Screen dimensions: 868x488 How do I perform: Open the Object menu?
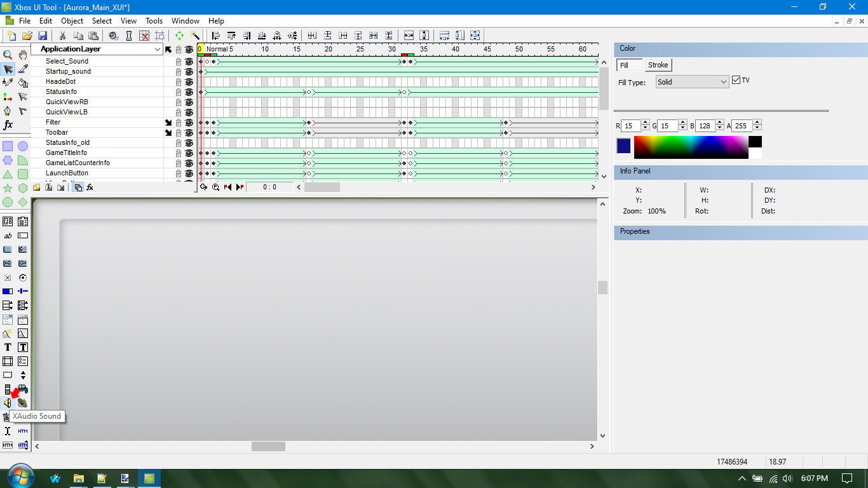(72, 21)
